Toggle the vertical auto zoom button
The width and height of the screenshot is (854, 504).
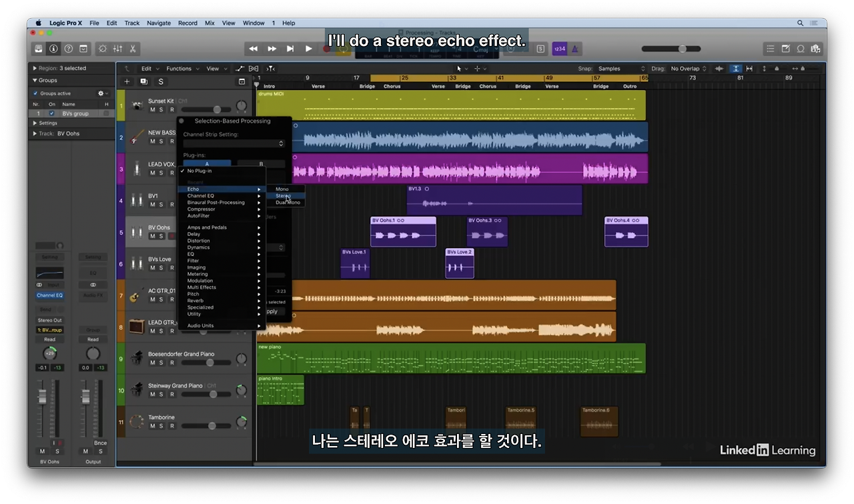click(x=735, y=69)
